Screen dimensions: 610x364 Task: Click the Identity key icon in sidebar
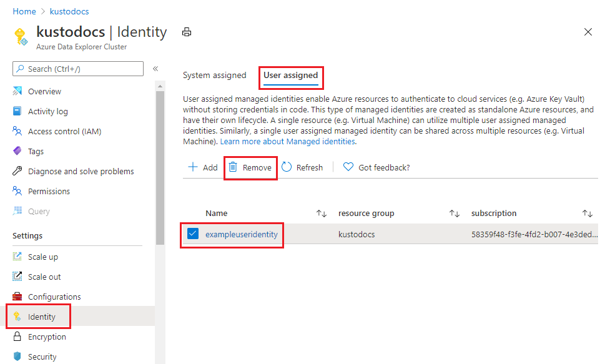tap(17, 317)
